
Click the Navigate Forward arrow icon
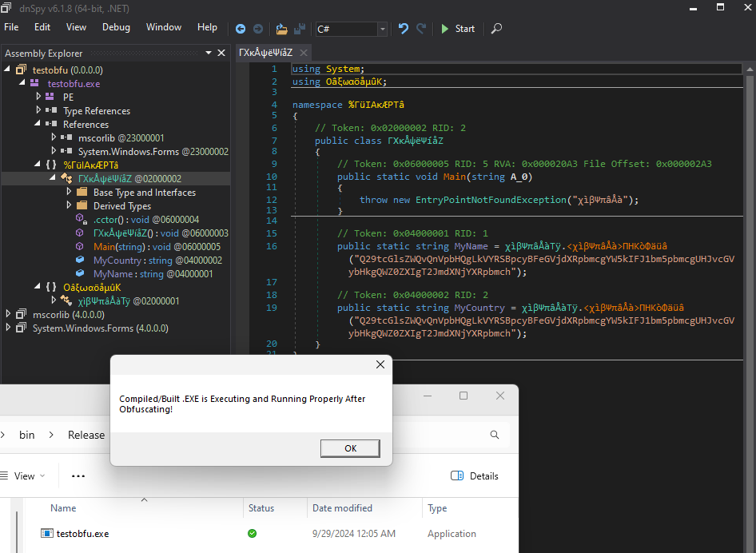(259, 29)
